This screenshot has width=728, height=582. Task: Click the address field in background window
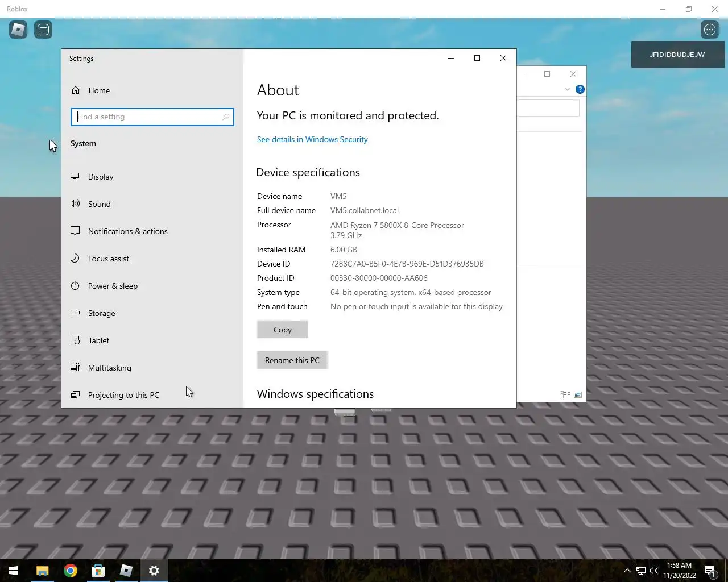click(548, 108)
